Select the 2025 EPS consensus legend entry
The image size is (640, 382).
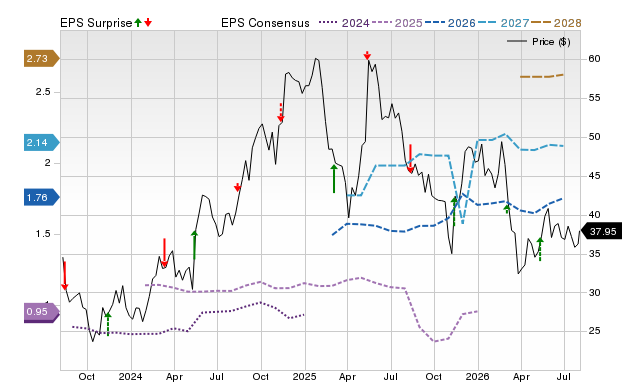coord(397,23)
